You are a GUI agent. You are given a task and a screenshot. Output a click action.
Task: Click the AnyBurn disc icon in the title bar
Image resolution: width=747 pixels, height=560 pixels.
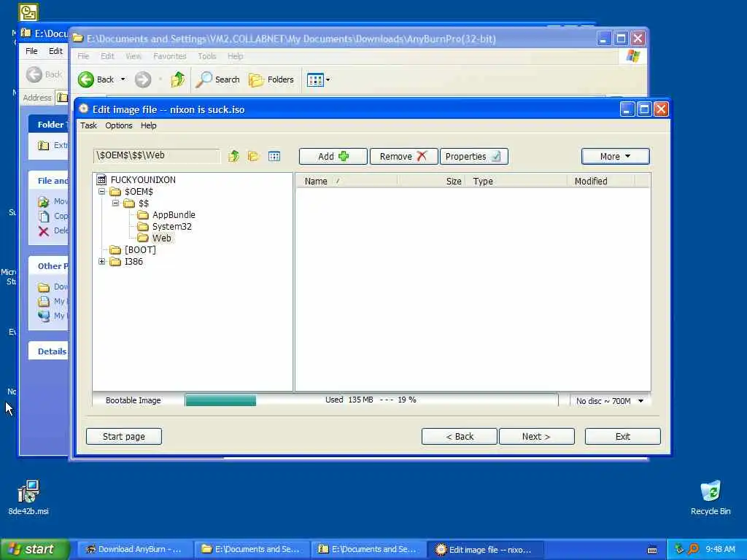point(83,109)
